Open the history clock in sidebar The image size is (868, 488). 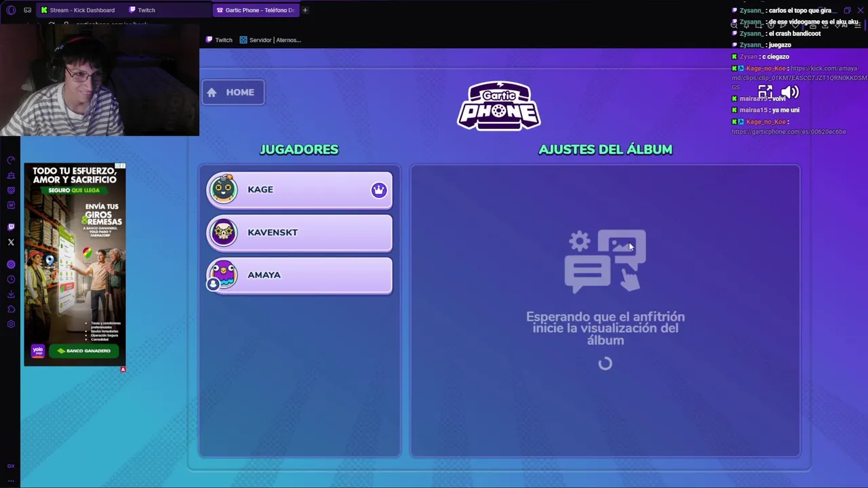click(11, 279)
